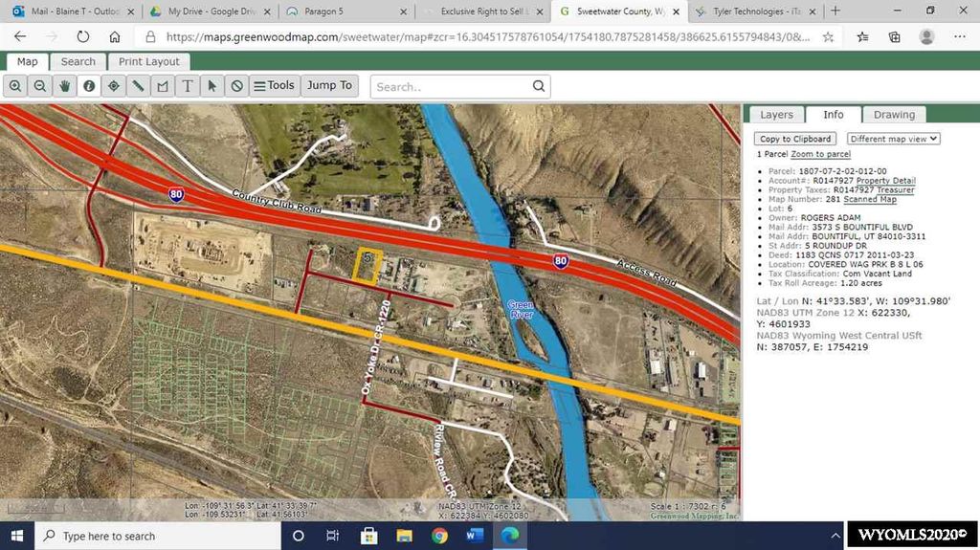Switch to the Search tab
The height and width of the screenshot is (550, 980).
78,61
